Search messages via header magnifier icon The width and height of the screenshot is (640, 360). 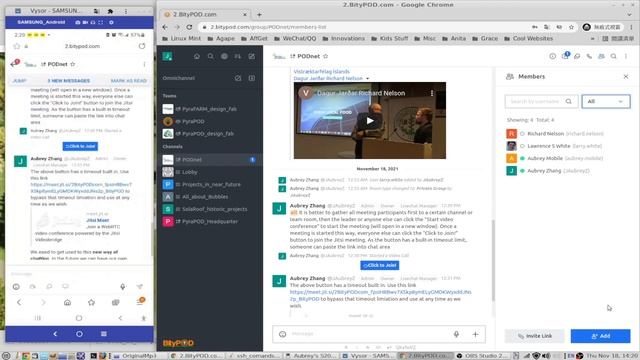tap(613, 56)
